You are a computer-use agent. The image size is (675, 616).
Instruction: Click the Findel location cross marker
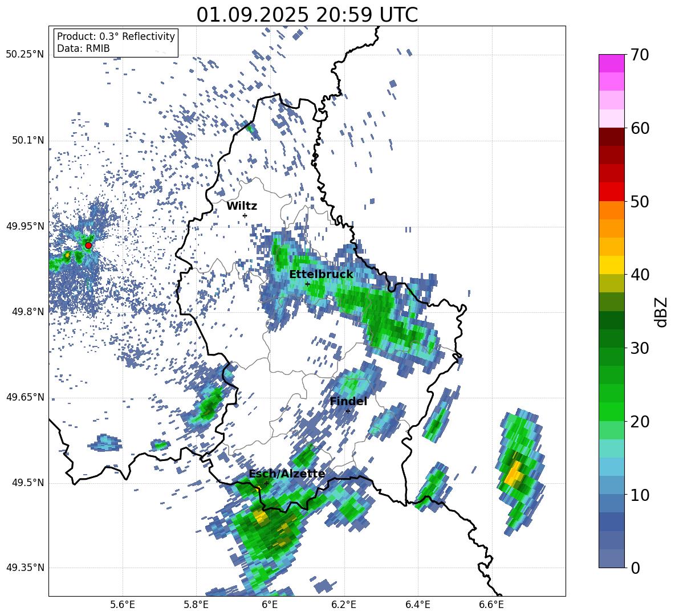click(348, 411)
